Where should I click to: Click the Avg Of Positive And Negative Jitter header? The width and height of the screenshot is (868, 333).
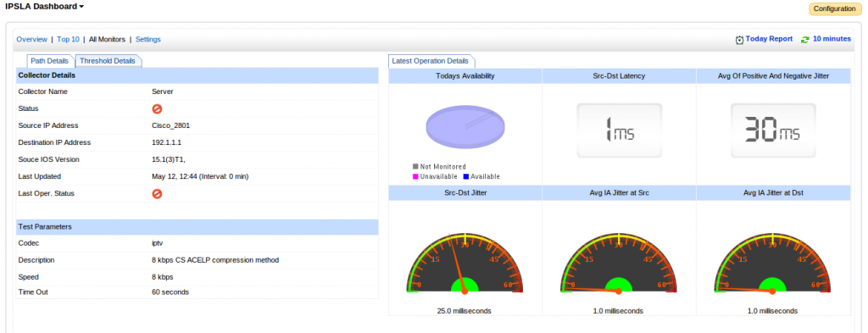[773, 75]
